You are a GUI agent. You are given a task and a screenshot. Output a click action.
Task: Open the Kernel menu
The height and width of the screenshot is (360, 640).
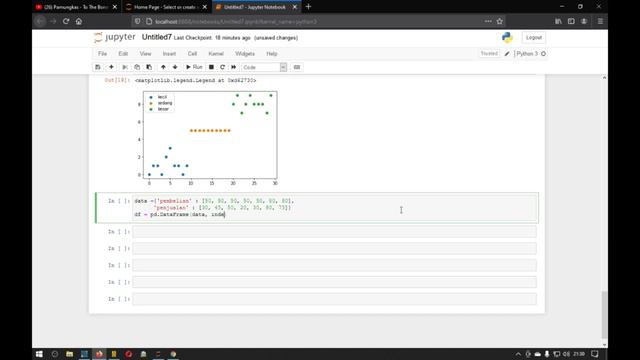216,53
